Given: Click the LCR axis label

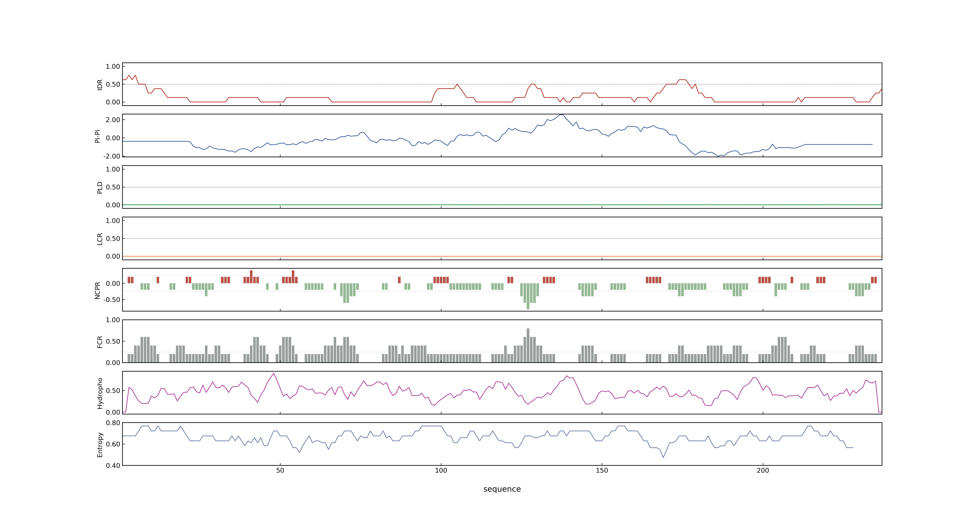Looking at the screenshot, I should (x=100, y=239).
